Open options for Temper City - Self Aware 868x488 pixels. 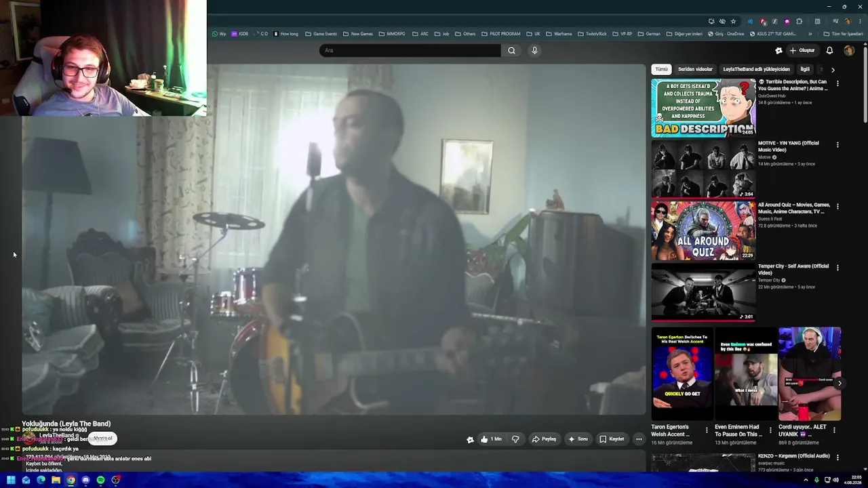[x=837, y=268]
